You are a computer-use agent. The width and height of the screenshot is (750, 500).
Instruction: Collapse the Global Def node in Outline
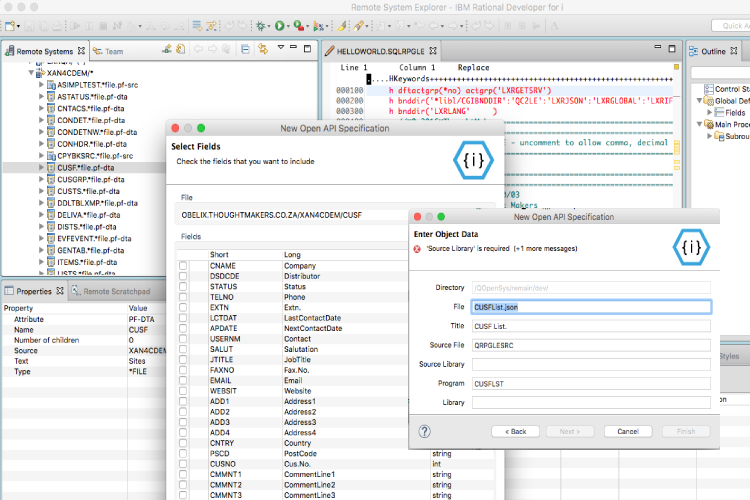(x=699, y=100)
